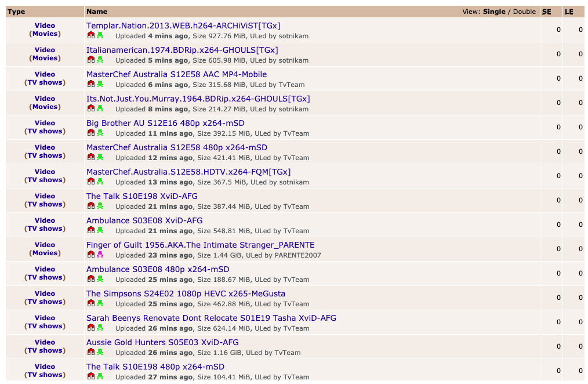Open The Talk S10E198 XviD-AFG

point(141,196)
